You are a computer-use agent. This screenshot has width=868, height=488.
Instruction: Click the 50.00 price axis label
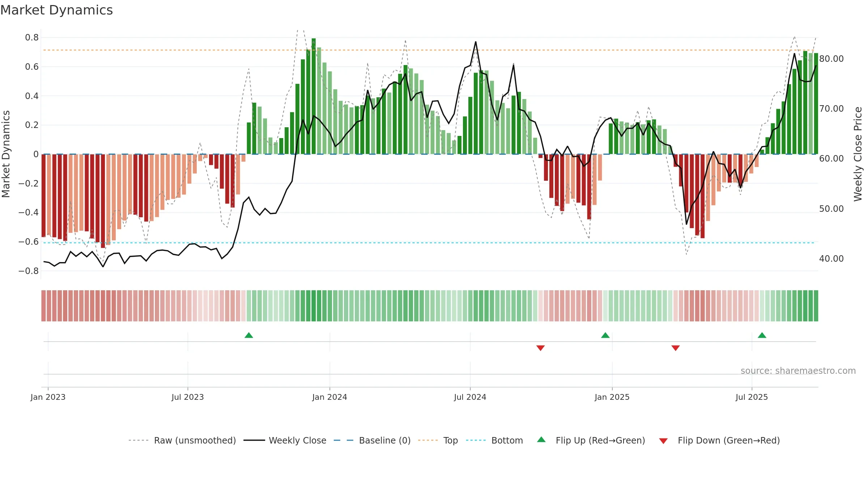(x=831, y=209)
